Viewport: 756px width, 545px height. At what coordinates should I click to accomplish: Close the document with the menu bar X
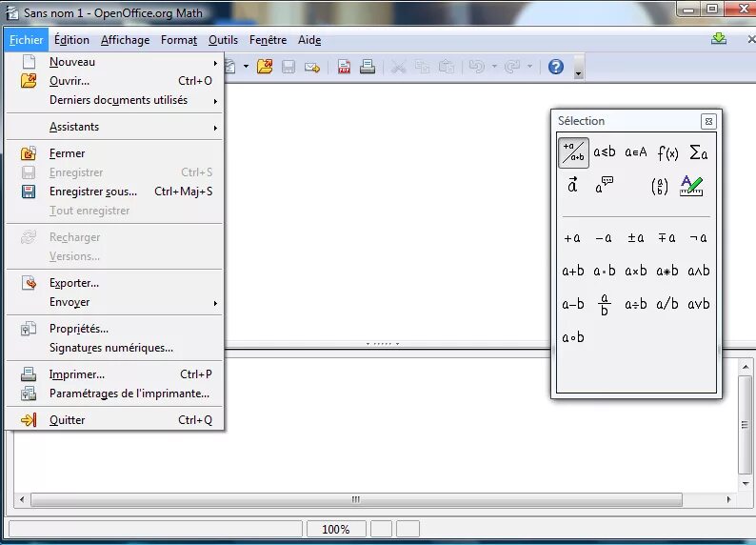(x=750, y=39)
